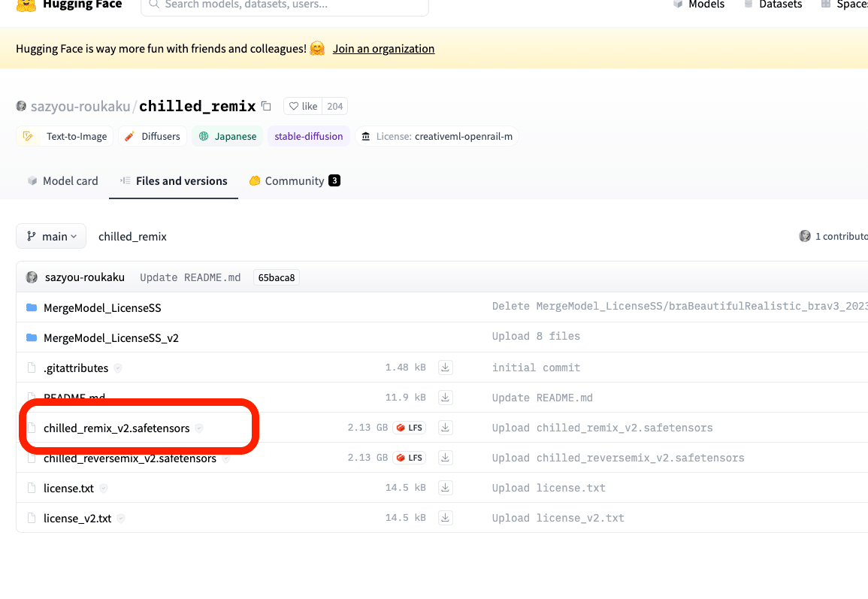Viewport: 868px width, 599px height.
Task: Switch to the Model card tab
Action: [x=63, y=181]
